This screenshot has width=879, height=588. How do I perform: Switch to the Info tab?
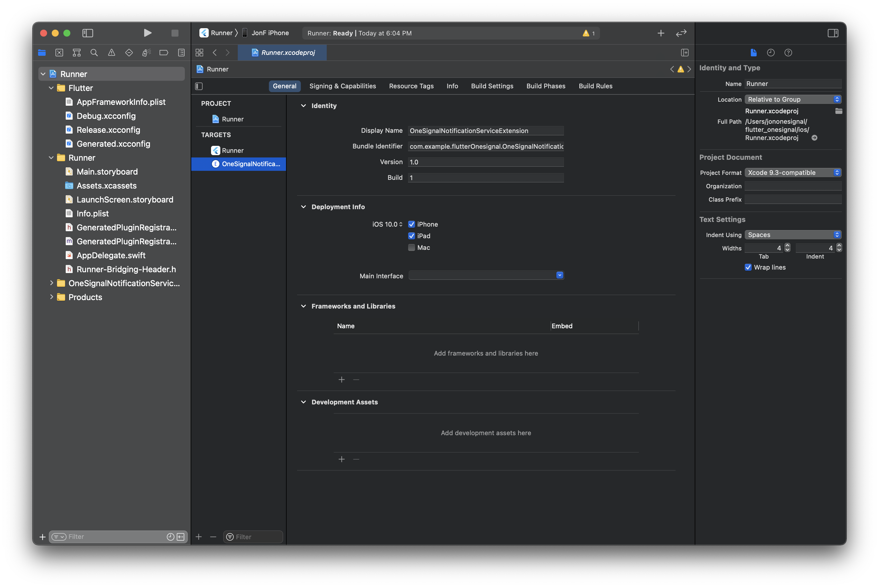[x=452, y=86]
